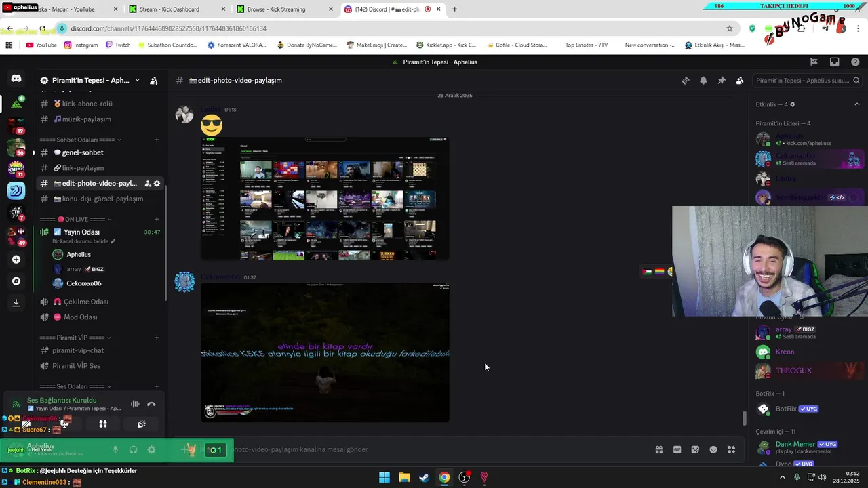Open the YouTube bookmark
The width and height of the screenshot is (868, 488).
pyautogui.click(x=41, y=45)
